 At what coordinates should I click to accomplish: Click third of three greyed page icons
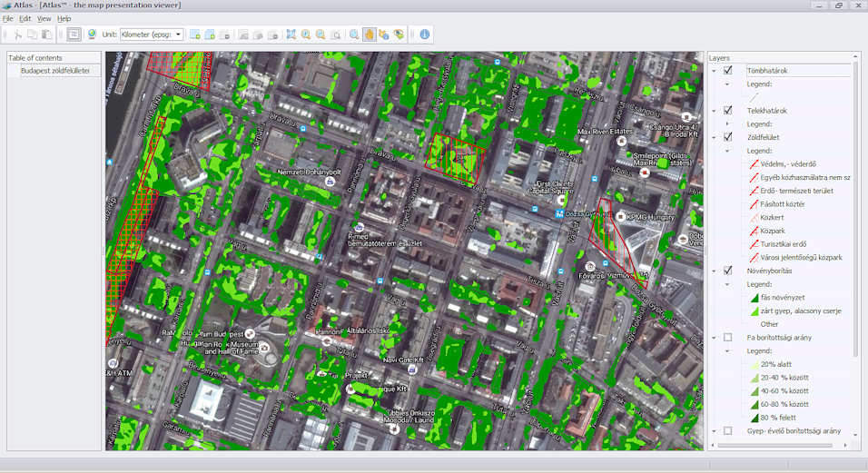tap(273, 34)
